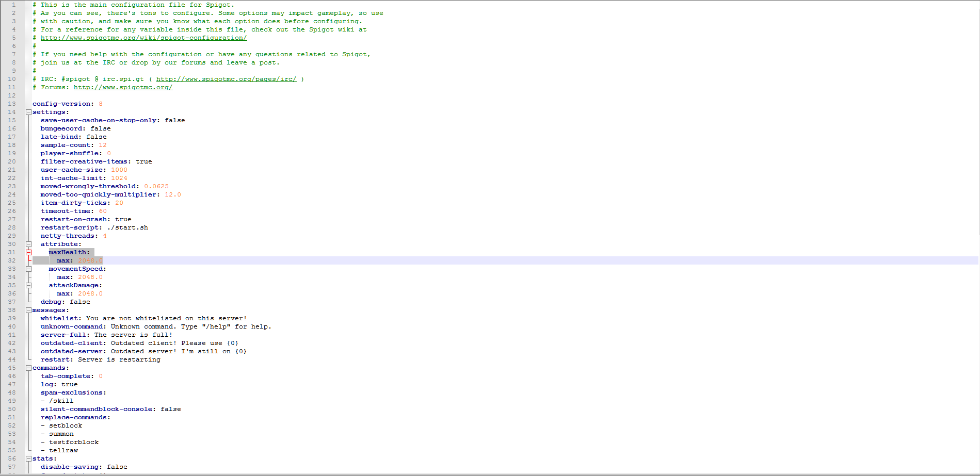Screen dimensions: 980x476
Task: Click line number 45 in the gutter
Action: (x=12, y=368)
